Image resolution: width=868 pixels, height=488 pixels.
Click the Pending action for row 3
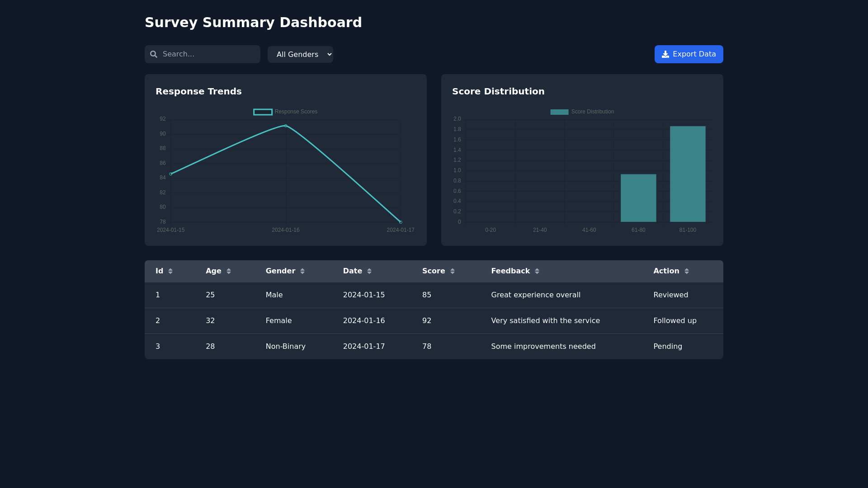click(668, 346)
